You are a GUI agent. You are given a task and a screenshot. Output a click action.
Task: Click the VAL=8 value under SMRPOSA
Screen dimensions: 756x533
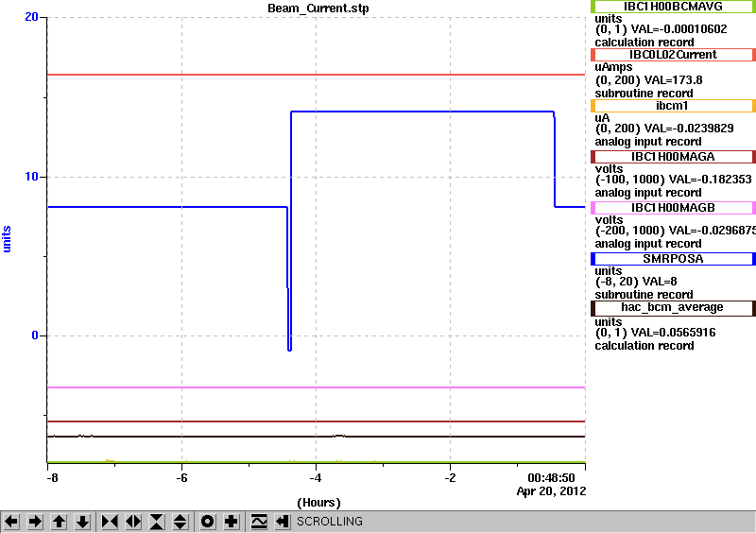pyautogui.click(x=660, y=282)
